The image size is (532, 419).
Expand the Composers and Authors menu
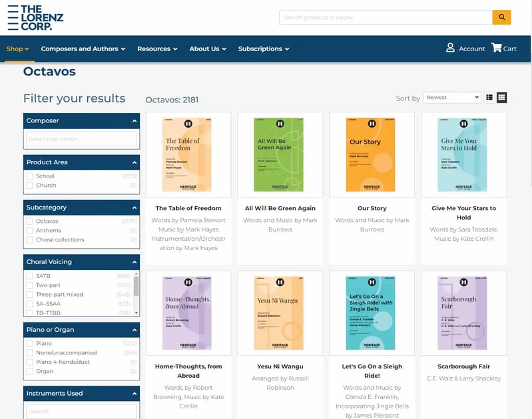tap(83, 49)
